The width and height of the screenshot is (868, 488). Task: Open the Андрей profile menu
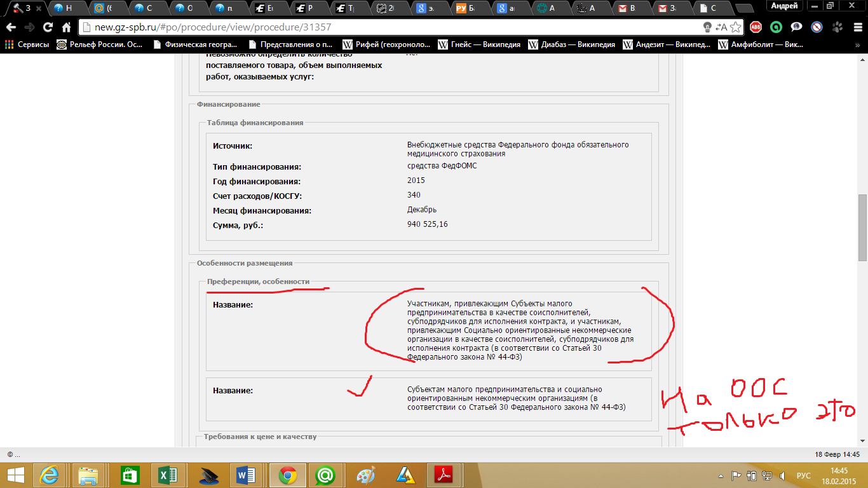tap(784, 5)
